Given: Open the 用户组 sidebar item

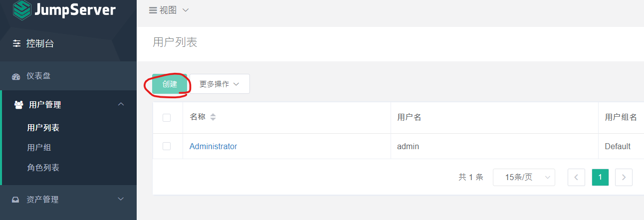Looking at the screenshot, I should click(39, 148).
